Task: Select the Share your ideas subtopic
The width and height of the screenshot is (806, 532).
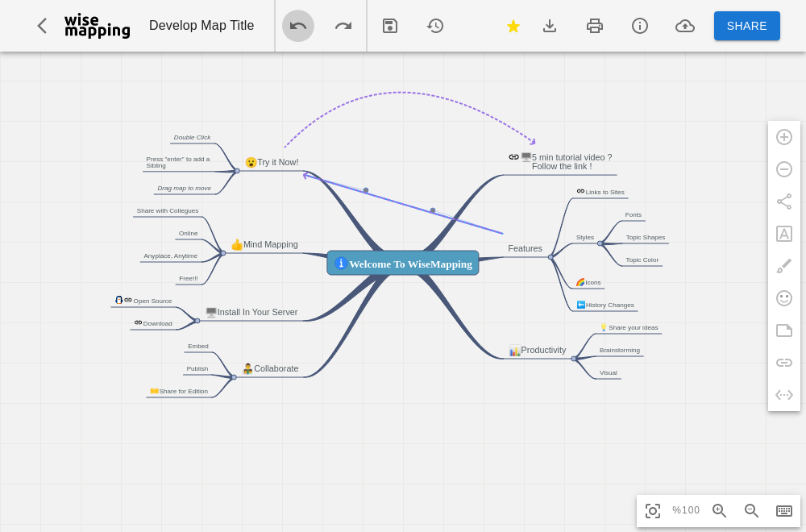Action: (x=629, y=327)
